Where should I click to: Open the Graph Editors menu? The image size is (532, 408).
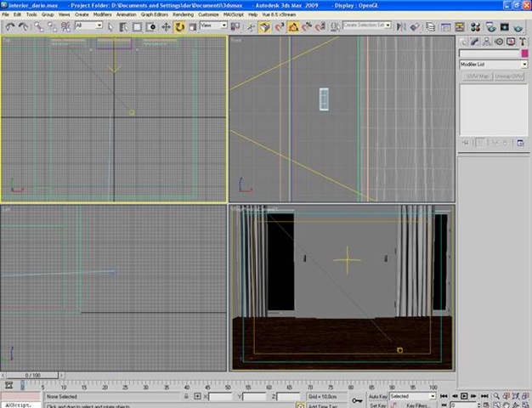click(x=155, y=14)
